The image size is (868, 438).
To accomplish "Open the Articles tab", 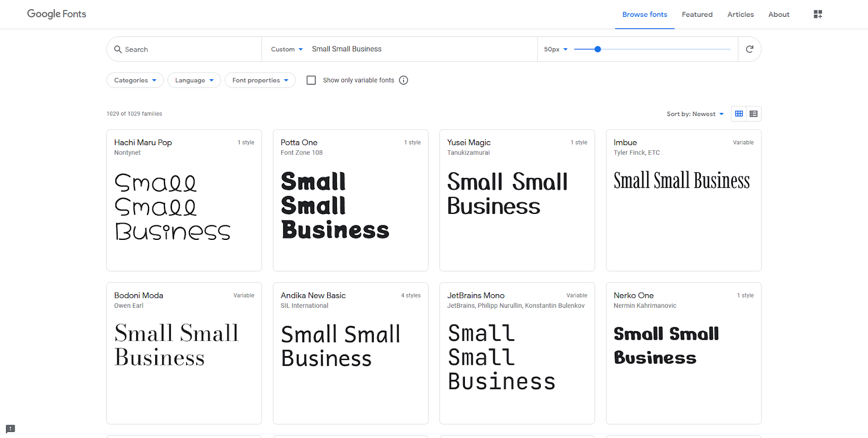I will (x=741, y=15).
